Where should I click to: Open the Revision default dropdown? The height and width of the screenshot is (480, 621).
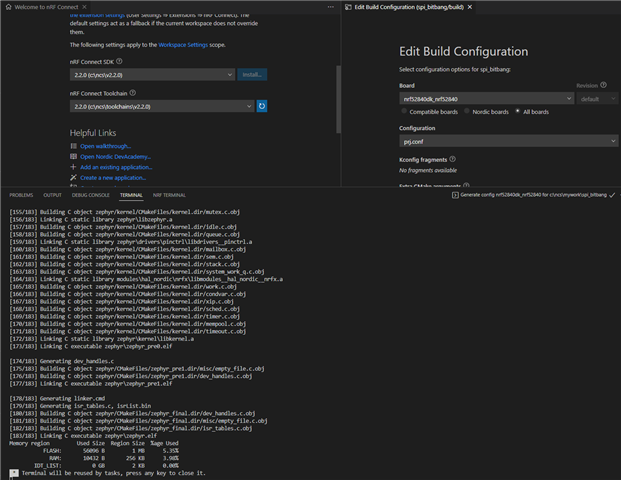click(x=598, y=99)
